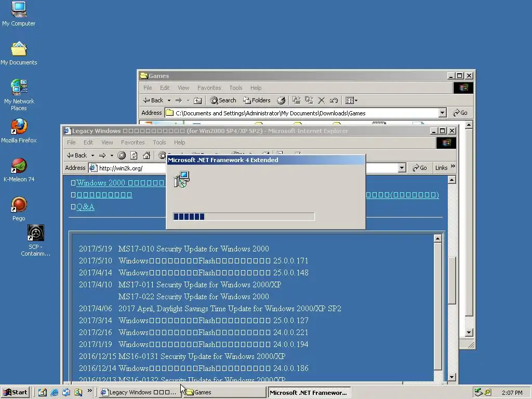Click the Delete X icon in Games toolbar
Image resolution: width=532 pixels, height=399 pixels.
pyautogui.click(x=321, y=100)
